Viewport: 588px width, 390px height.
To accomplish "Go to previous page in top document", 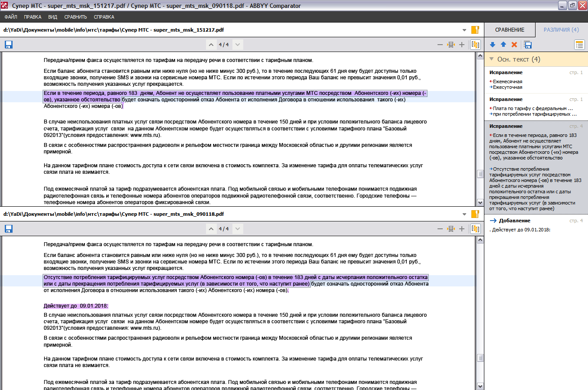I will (x=211, y=45).
